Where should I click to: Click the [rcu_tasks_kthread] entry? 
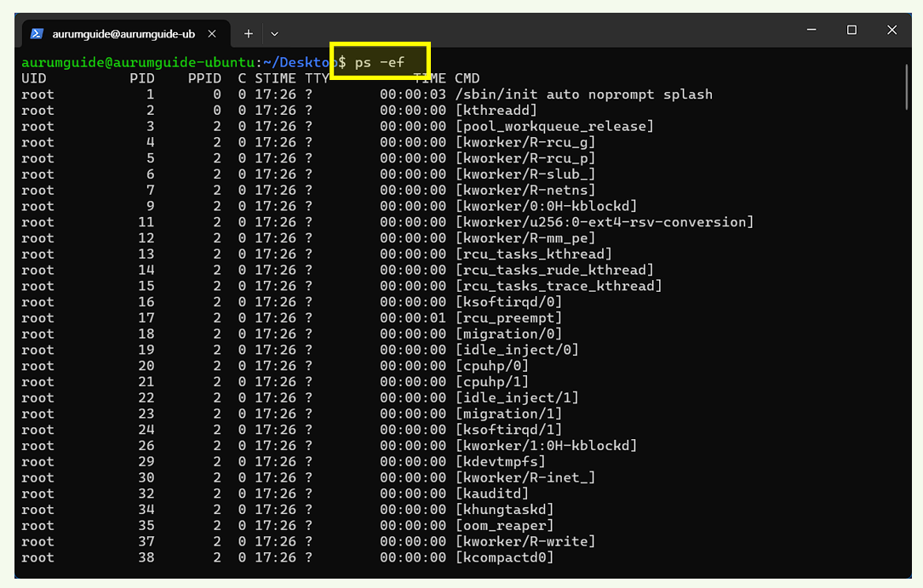(x=534, y=254)
